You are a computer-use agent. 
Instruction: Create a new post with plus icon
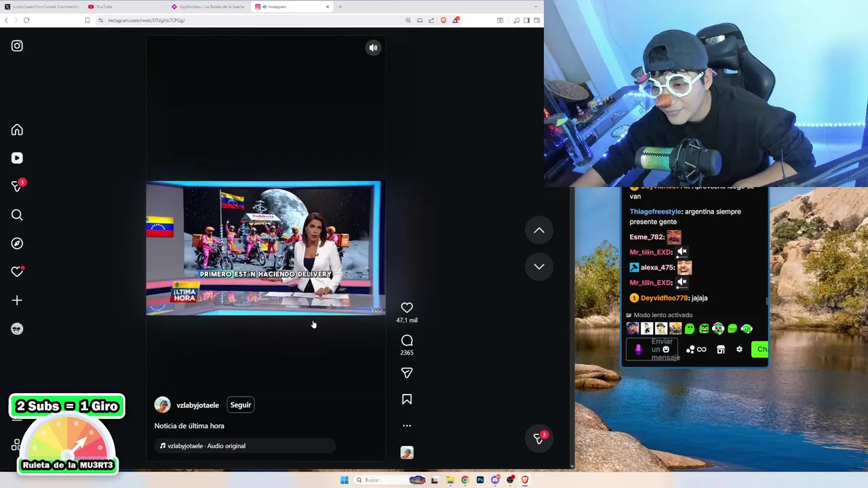pyautogui.click(x=17, y=300)
